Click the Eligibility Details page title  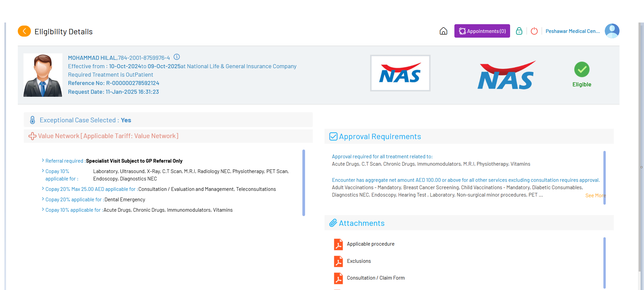(63, 32)
